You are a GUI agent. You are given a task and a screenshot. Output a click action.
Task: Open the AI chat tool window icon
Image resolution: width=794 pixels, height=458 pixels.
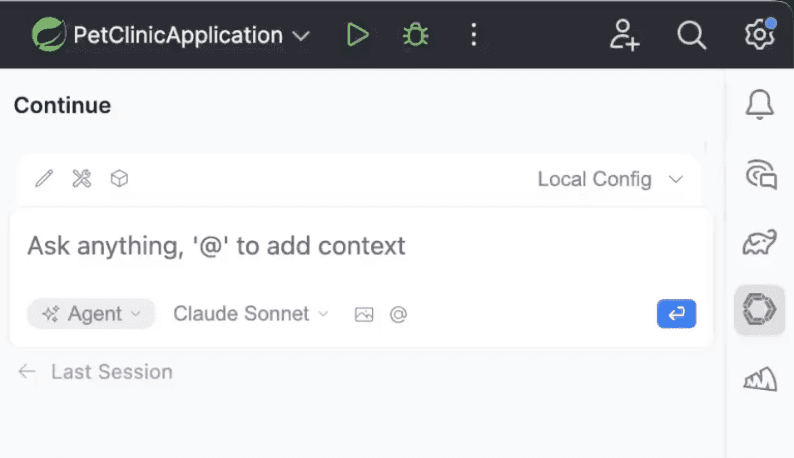pyautogui.click(x=760, y=175)
